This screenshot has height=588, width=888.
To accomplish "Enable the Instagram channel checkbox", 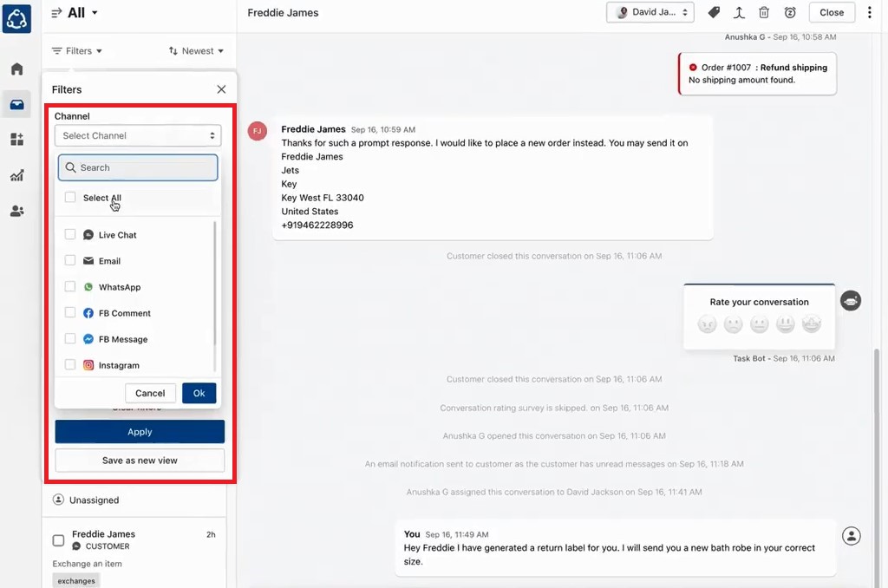I will pyautogui.click(x=70, y=365).
